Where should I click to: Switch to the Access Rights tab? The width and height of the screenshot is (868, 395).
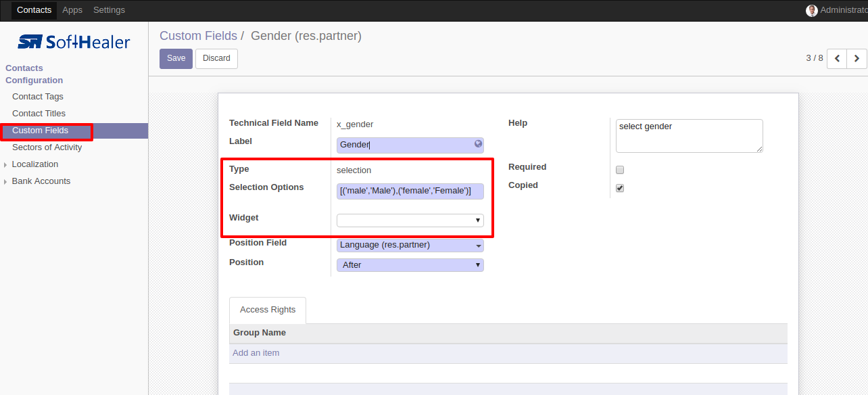[268, 310]
